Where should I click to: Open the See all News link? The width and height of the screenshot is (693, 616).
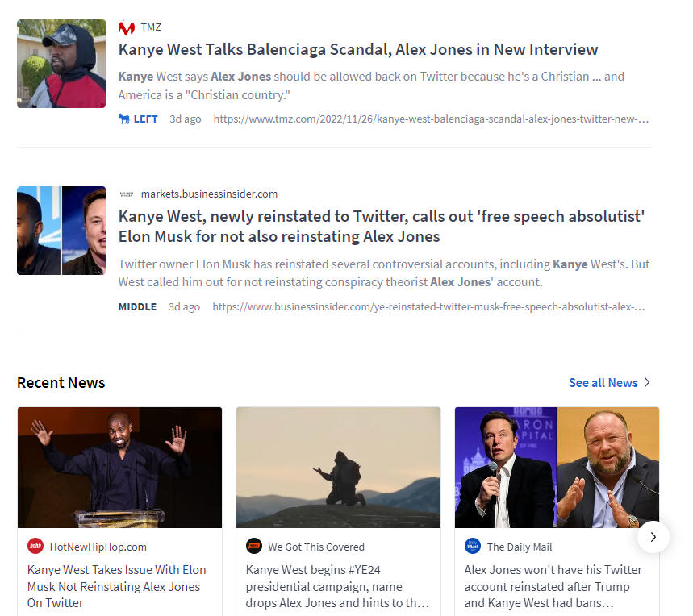click(x=603, y=383)
